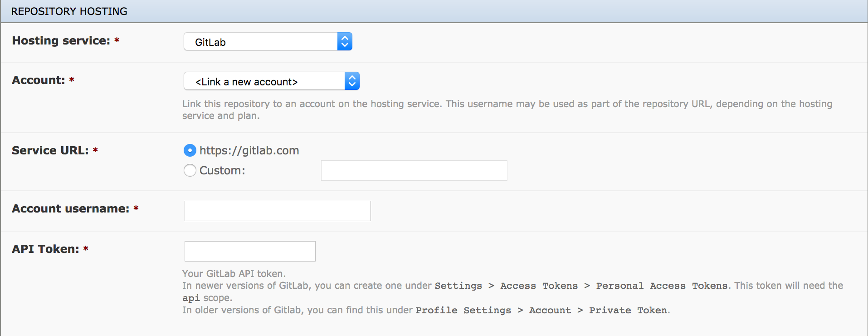Click the blue arrow icon on Account selector

(352, 81)
